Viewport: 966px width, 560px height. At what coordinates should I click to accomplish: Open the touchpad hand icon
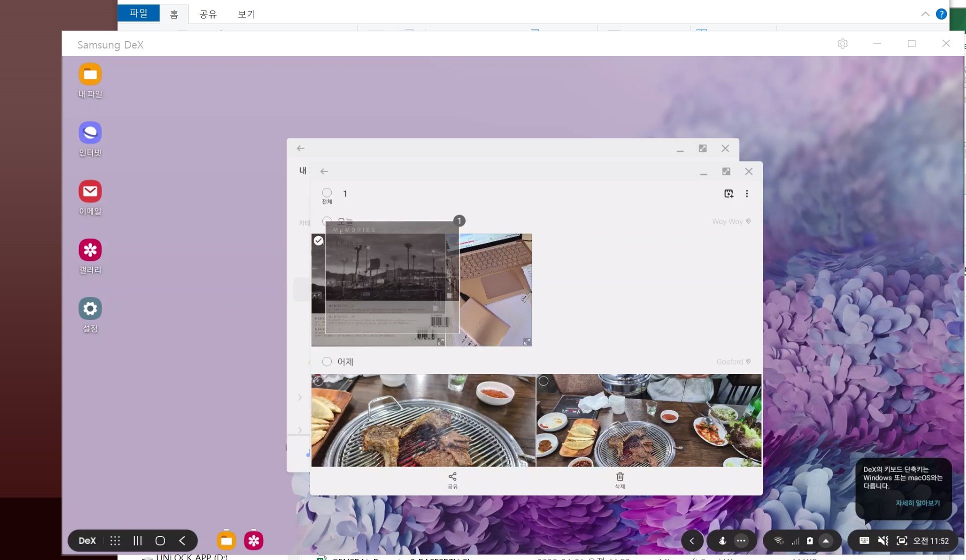coord(722,540)
